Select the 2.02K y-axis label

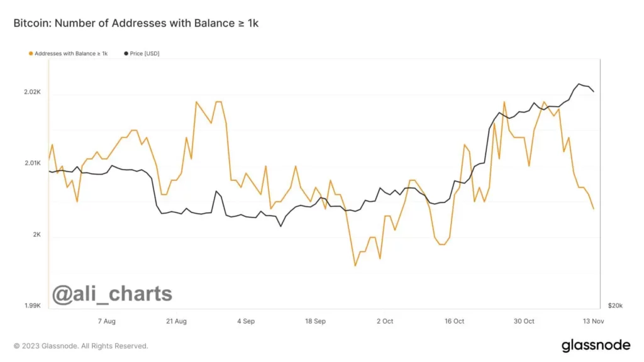32,92
